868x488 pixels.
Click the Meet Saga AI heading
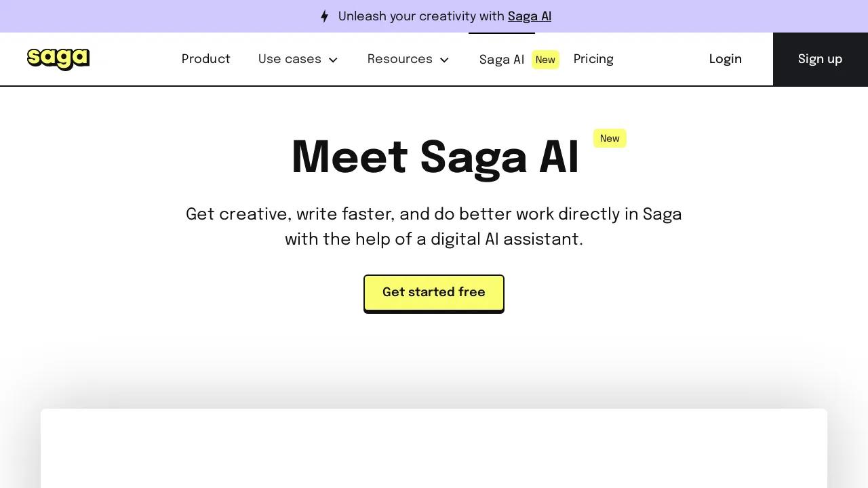[x=435, y=157]
